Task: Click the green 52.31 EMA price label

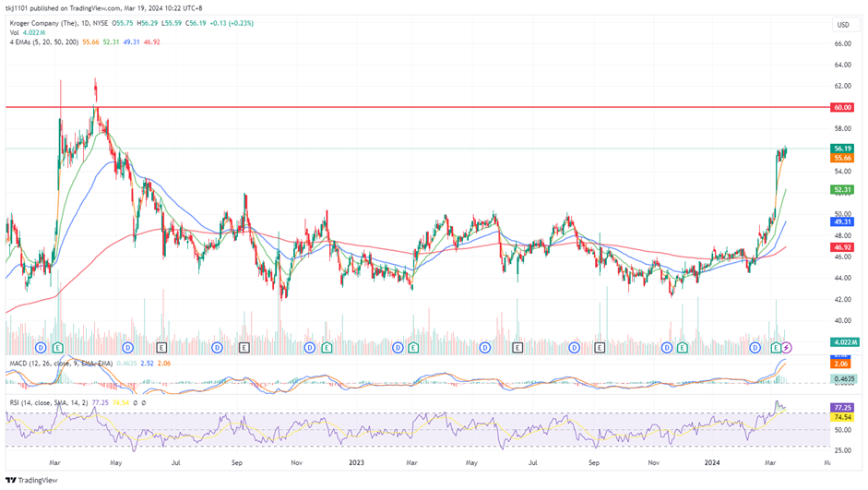Action: coord(842,189)
